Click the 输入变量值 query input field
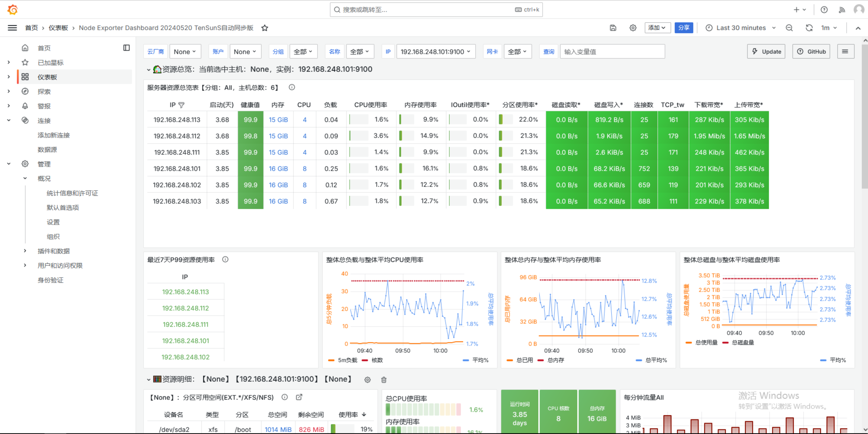This screenshot has height=434, width=868. tap(612, 52)
